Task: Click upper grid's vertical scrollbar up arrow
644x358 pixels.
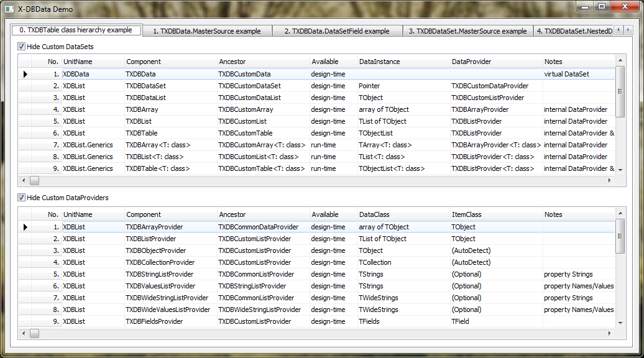Action: point(620,60)
